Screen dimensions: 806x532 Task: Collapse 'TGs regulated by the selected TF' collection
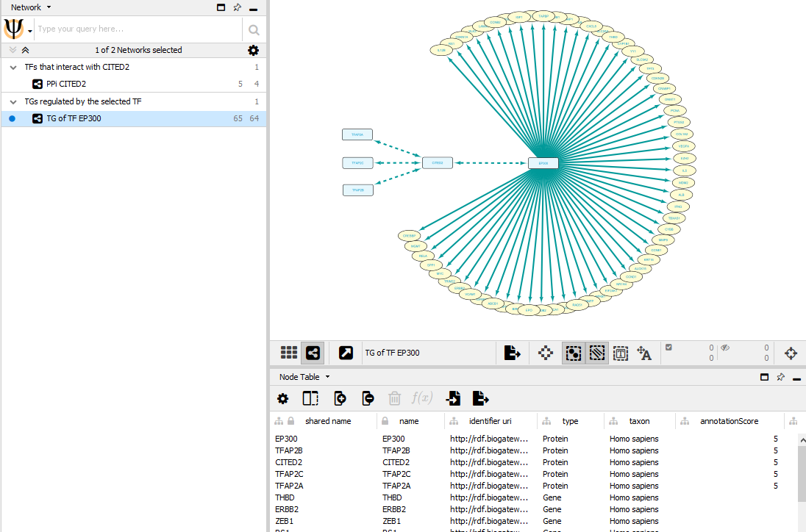(x=13, y=101)
